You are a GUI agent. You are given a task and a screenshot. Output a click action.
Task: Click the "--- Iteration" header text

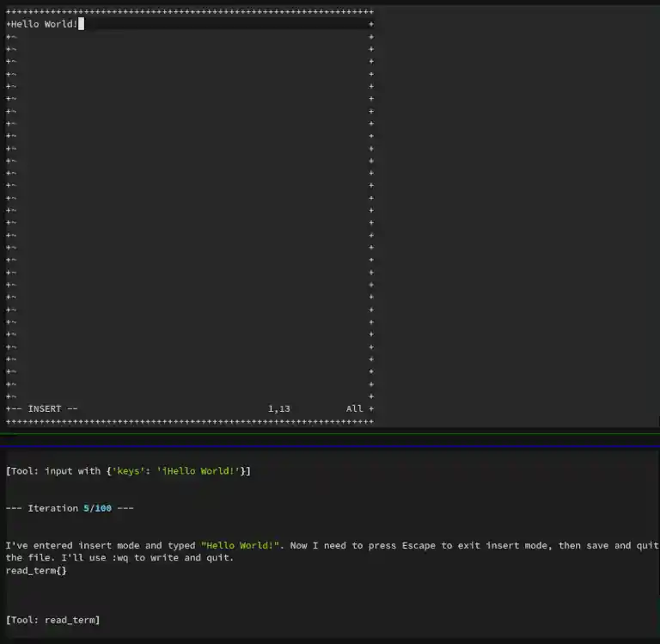43,508
